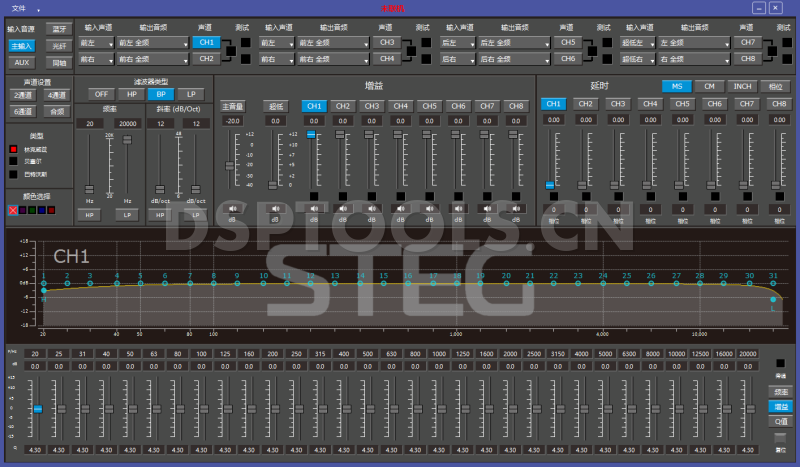Click master volume fader handle
The image size is (800, 467).
tap(230, 166)
